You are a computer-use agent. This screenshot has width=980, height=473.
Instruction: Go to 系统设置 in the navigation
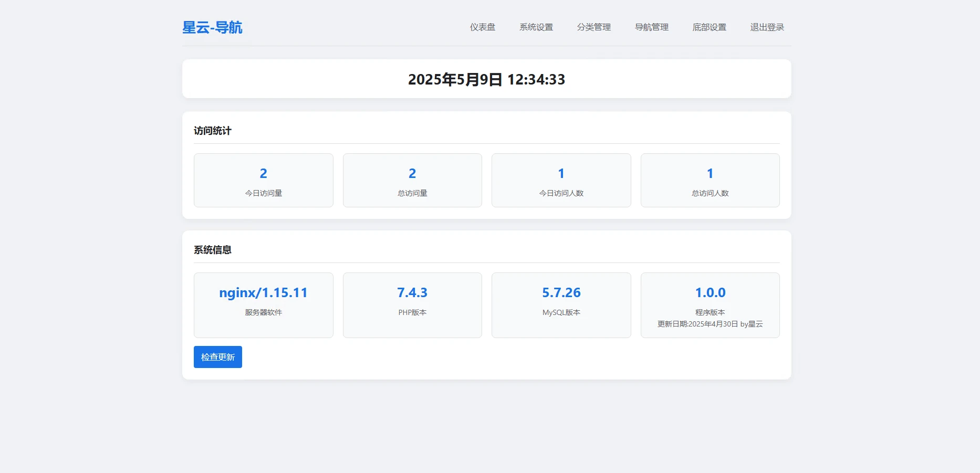pos(536,27)
